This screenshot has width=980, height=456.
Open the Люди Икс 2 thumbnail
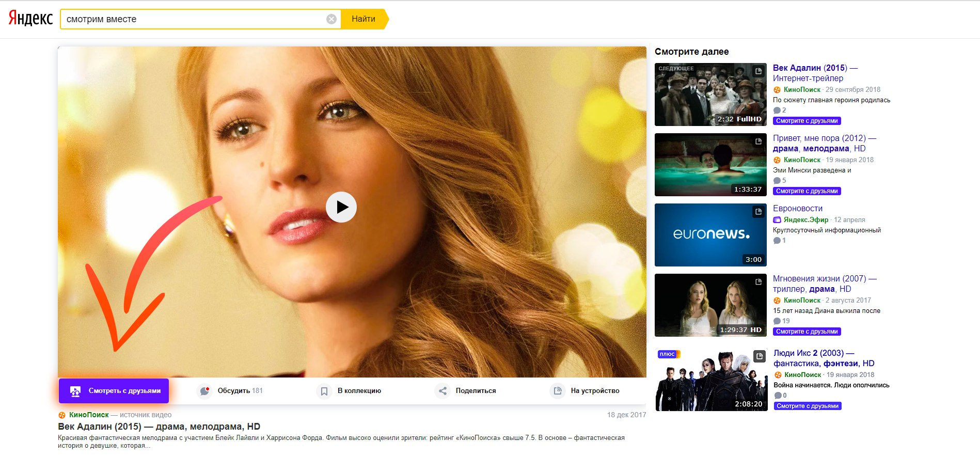(711, 380)
